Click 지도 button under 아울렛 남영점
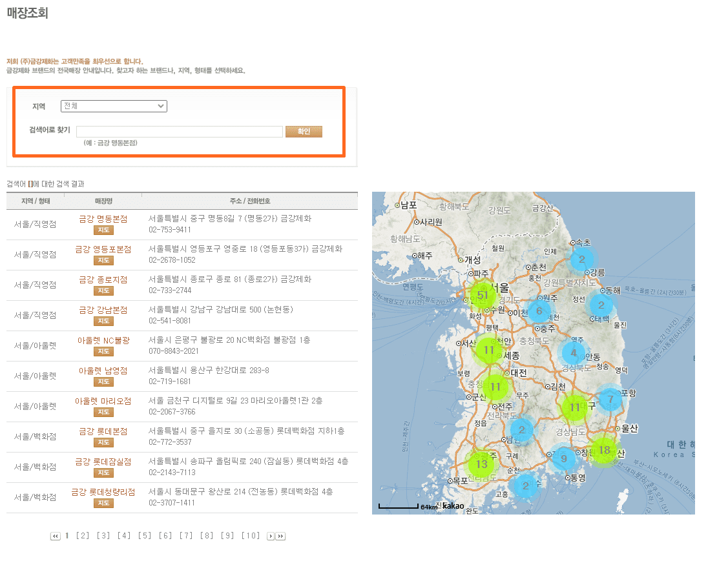Screen dimensions: 728x561 (103, 382)
